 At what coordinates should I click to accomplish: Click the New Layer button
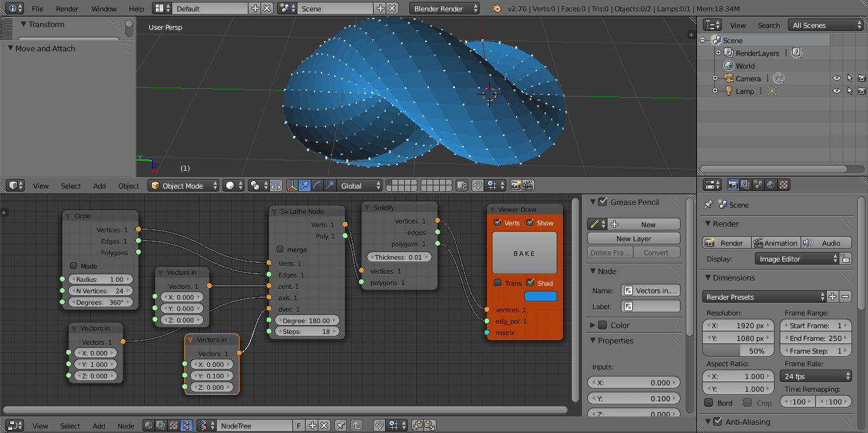coord(633,239)
